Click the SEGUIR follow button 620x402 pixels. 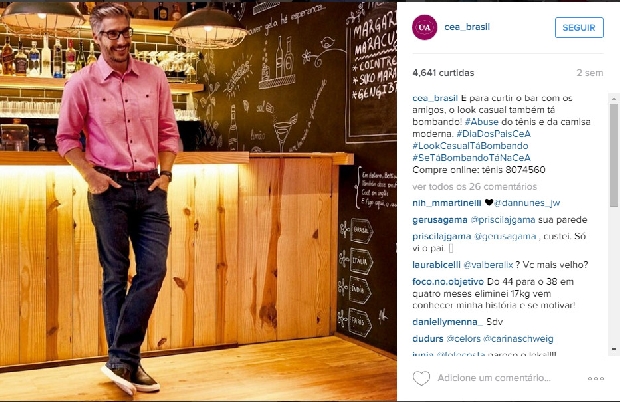pos(579,28)
